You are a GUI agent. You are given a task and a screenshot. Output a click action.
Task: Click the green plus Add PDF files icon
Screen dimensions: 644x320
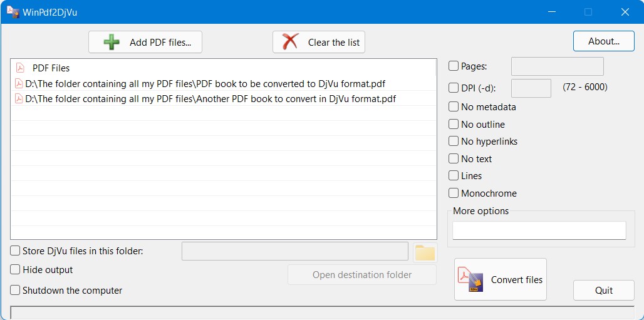click(x=112, y=42)
